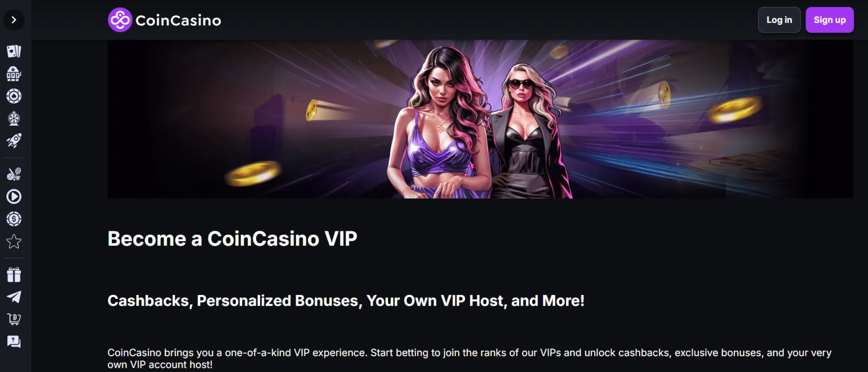The height and width of the screenshot is (372, 868).
Task: Open the playing cards casino icon
Action: point(14,51)
